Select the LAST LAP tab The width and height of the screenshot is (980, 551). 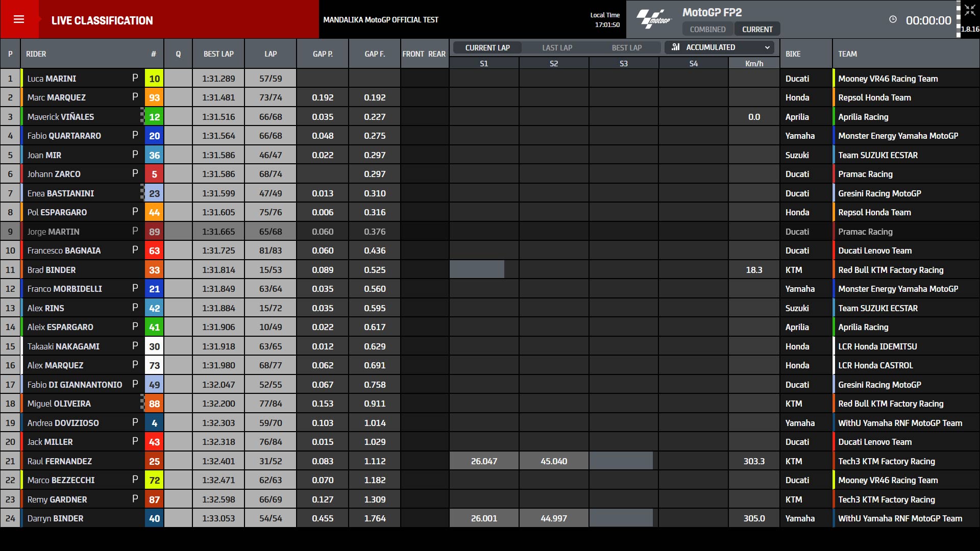(557, 47)
